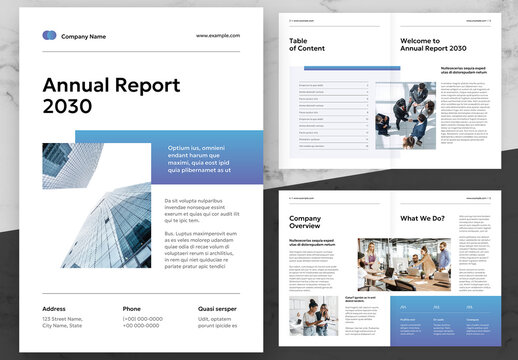Click the handshake team overhead photo

[x=406, y=116]
